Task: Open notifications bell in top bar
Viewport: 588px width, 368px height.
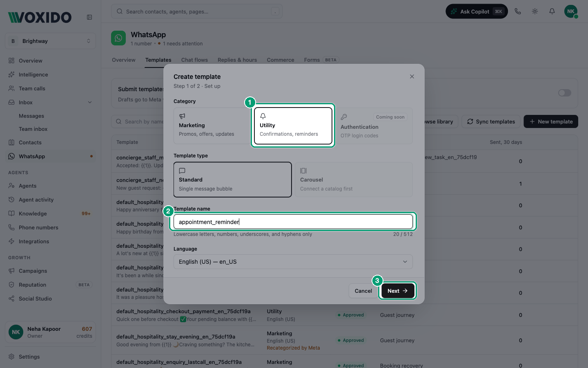Action: pos(552,11)
